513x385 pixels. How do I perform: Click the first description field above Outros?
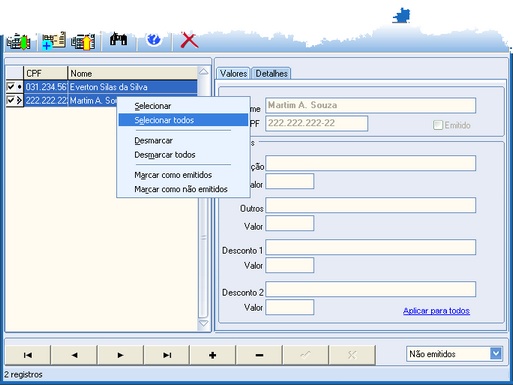pos(370,163)
